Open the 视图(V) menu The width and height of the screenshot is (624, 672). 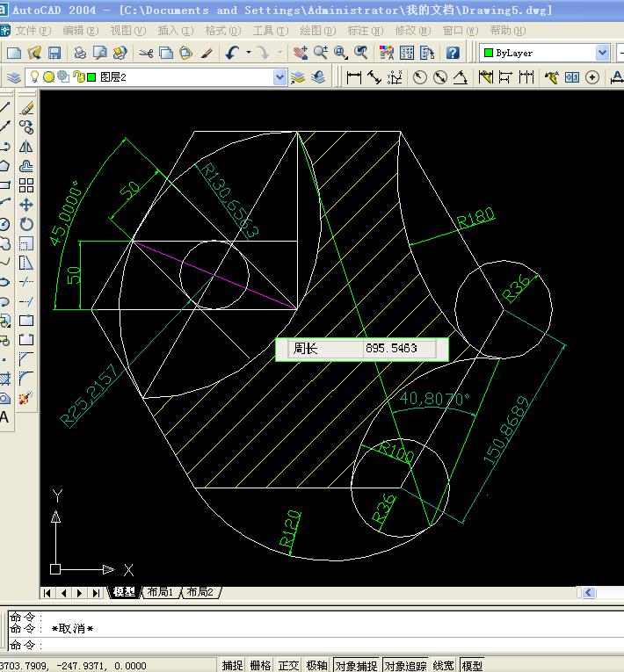coord(127,31)
